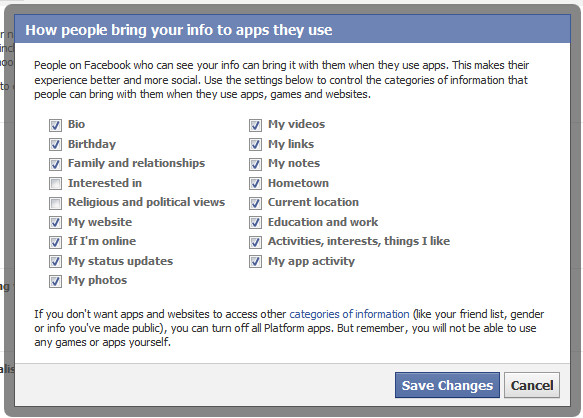Uncheck Activities, interests, things I like
The width and height of the screenshot is (583, 418).
(255, 242)
